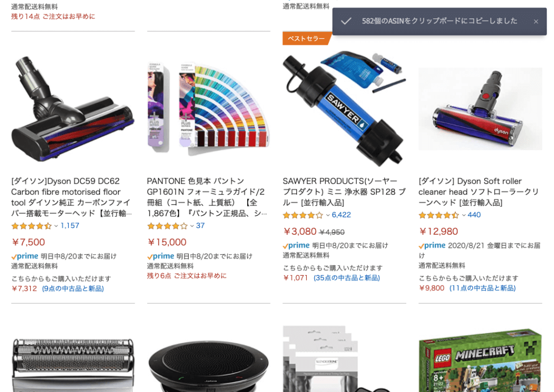Image resolution: width=554 pixels, height=392 pixels.
Task: View 9点の中古品と新品 offers link
Action: tap(73, 289)
